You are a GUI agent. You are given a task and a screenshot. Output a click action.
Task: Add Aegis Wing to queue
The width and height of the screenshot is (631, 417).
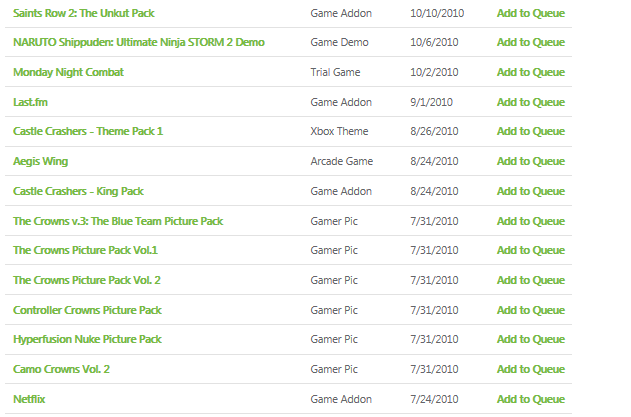[531, 161]
